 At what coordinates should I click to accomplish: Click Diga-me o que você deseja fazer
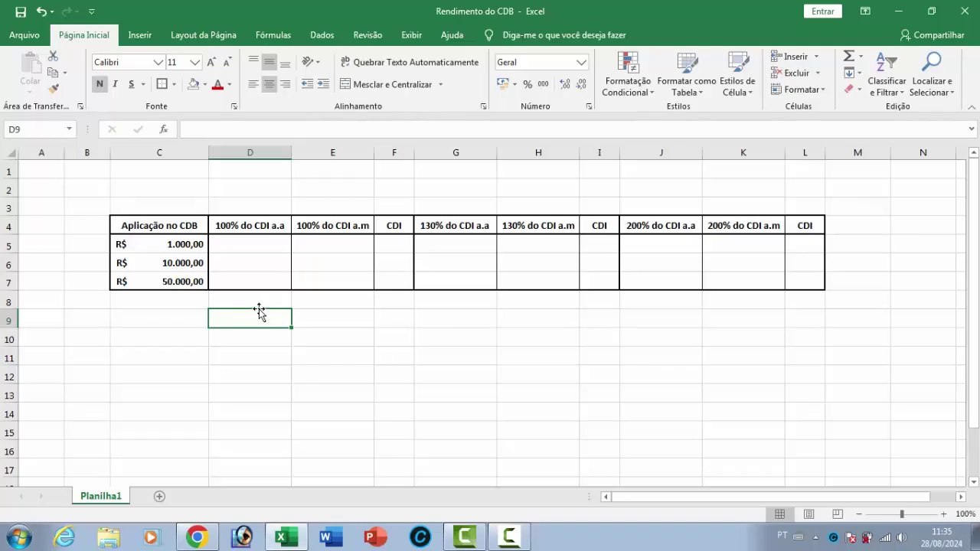pyautogui.click(x=564, y=35)
